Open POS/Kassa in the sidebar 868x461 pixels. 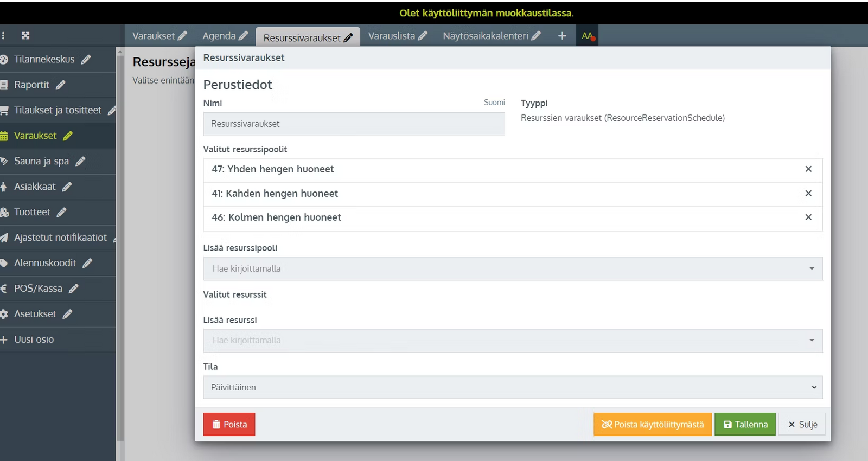click(38, 289)
